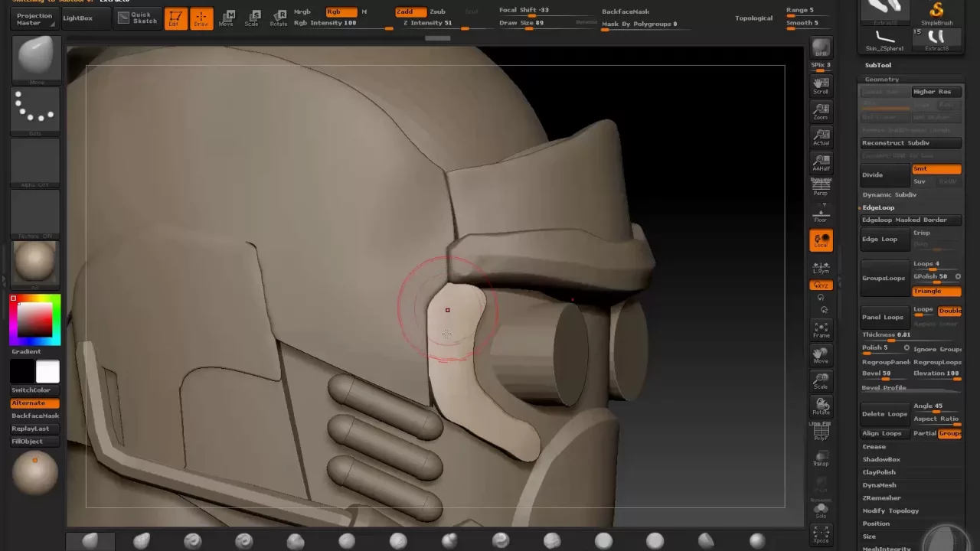Toggle the Zadd button
Viewport: 980px width, 551px height.
(x=410, y=11)
